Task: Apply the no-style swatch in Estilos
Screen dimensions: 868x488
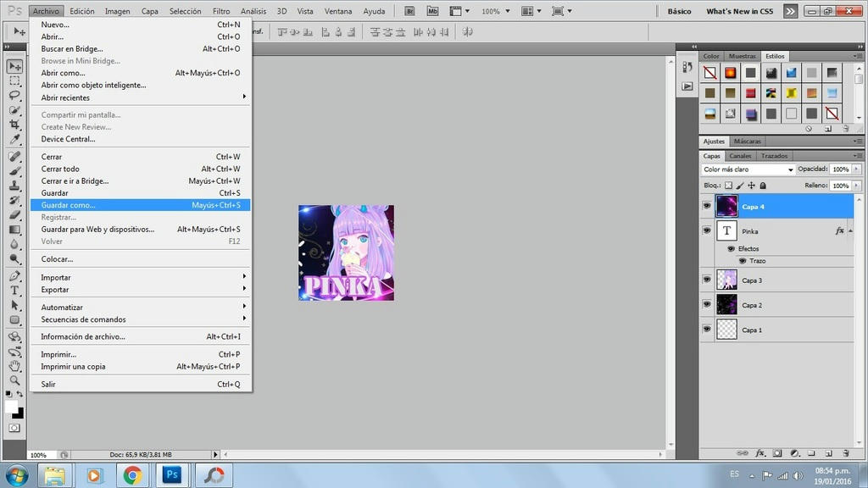Action: coord(710,73)
